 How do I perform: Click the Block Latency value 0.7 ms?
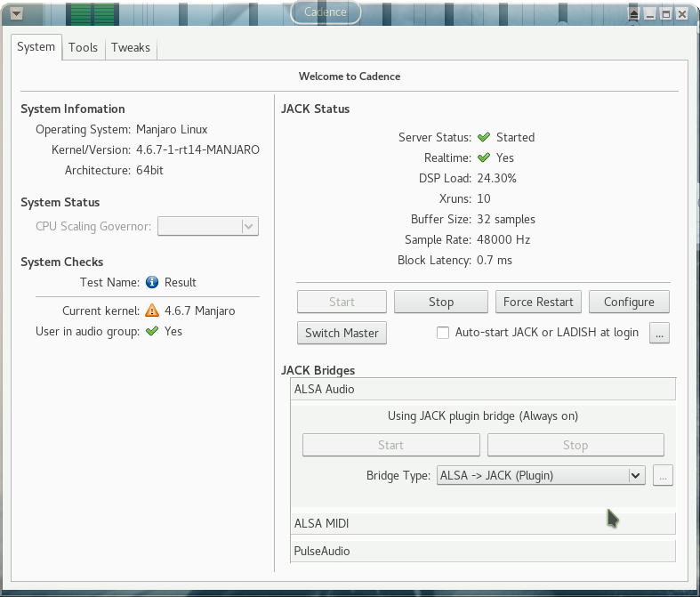(495, 261)
